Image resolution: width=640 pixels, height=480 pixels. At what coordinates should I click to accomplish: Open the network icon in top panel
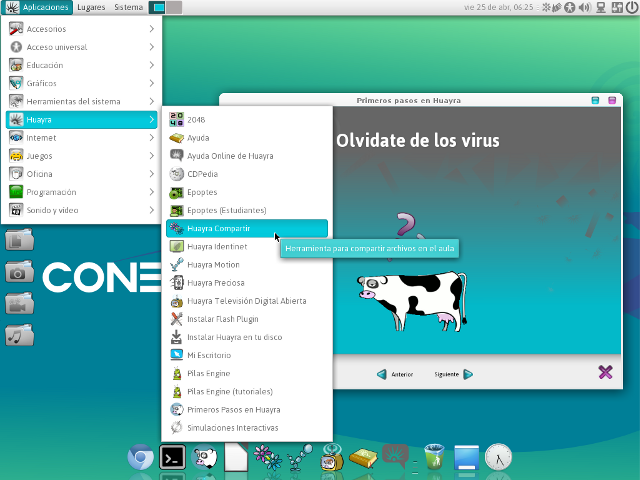coord(601,7)
